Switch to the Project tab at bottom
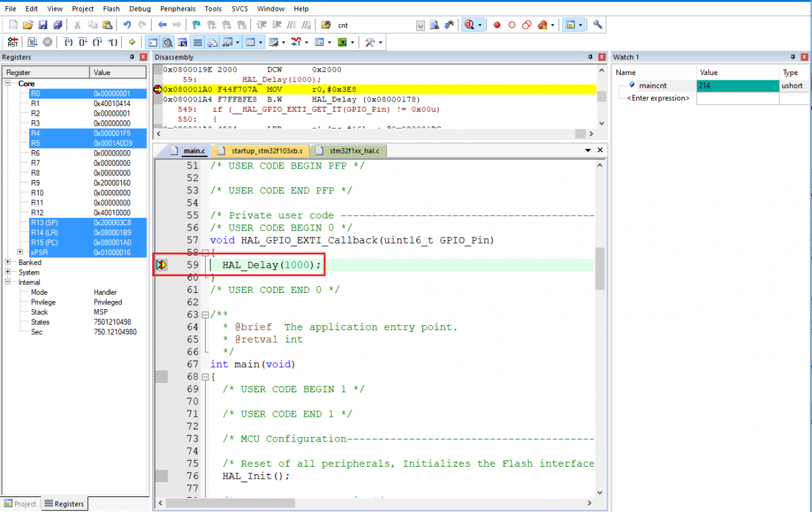812x512 pixels. click(20, 504)
